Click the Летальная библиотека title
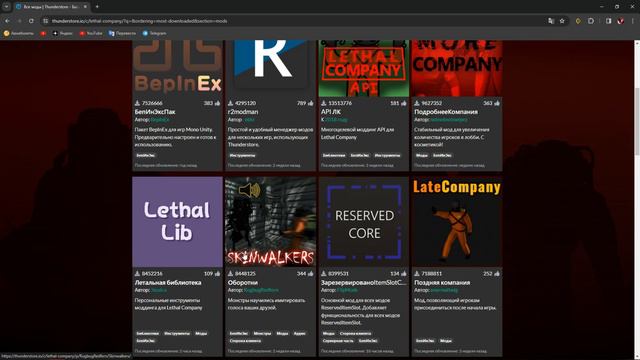This screenshot has height=360, width=640. coord(168,282)
